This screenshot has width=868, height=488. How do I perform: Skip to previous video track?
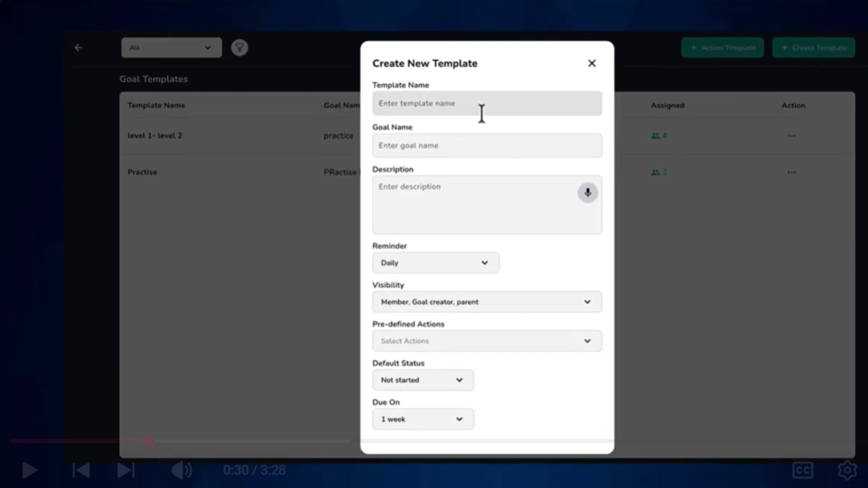tap(81, 470)
